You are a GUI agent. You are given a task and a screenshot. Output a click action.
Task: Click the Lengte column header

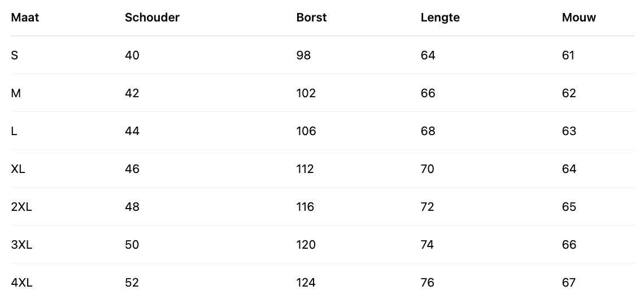point(440,18)
